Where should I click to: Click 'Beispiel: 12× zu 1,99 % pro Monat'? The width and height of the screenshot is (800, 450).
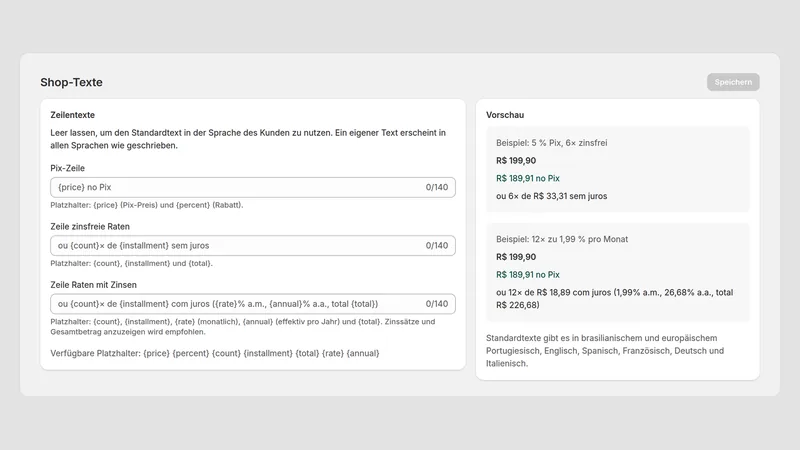tap(562, 239)
